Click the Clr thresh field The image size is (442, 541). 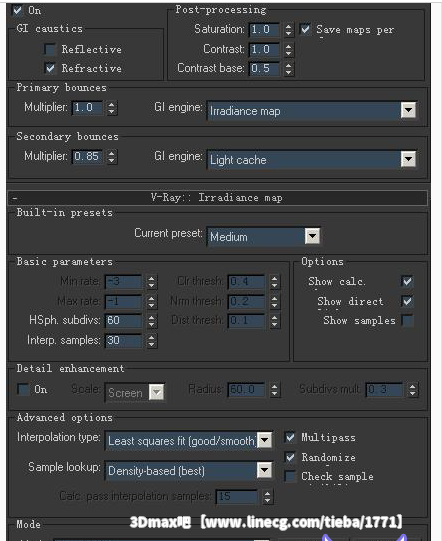(x=246, y=281)
